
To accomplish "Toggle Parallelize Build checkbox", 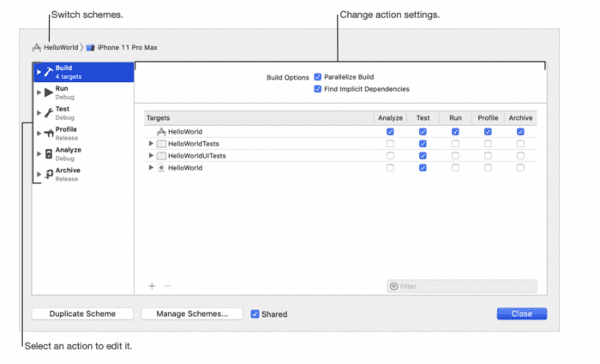I will pos(318,77).
